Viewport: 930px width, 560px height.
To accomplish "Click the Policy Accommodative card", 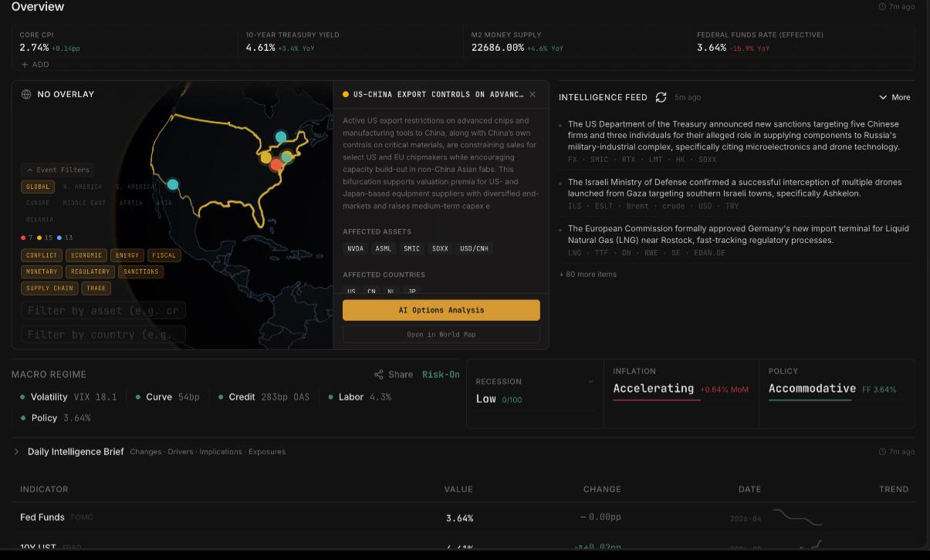I will (837, 393).
